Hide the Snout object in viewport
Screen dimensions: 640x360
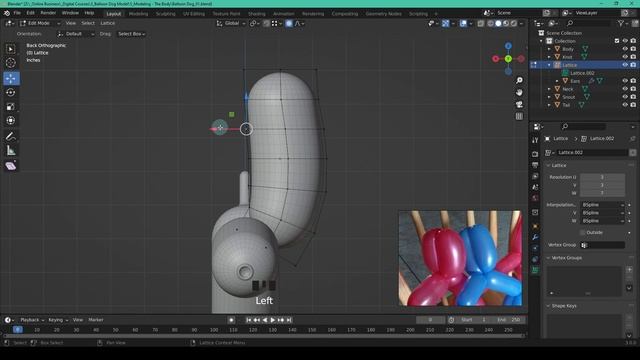tap(625, 97)
